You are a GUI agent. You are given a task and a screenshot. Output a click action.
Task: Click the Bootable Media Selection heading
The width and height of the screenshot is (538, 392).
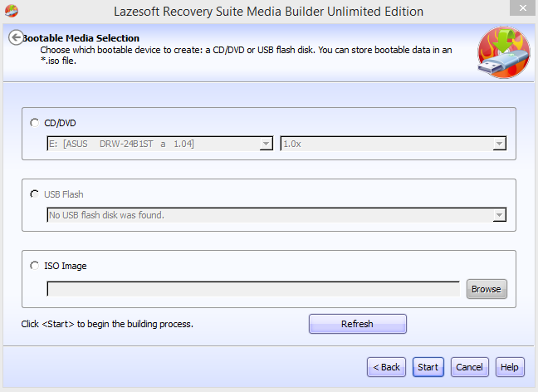tap(81, 38)
